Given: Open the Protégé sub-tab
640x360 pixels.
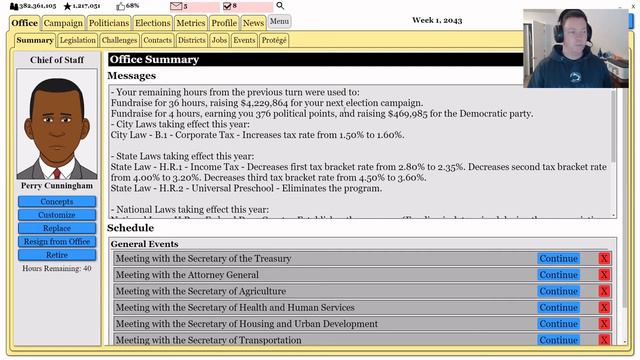Looking at the screenshot, I should coord(274,40).
